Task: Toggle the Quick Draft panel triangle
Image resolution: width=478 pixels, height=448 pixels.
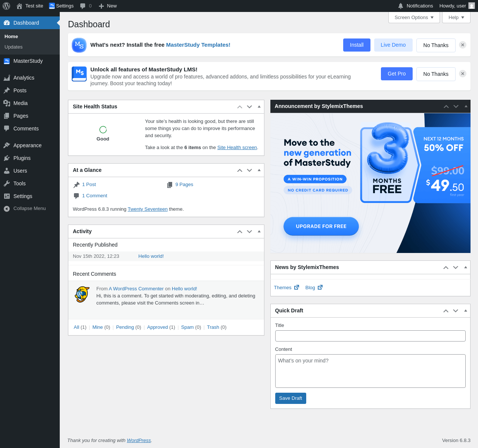Action: pos(466,310)
